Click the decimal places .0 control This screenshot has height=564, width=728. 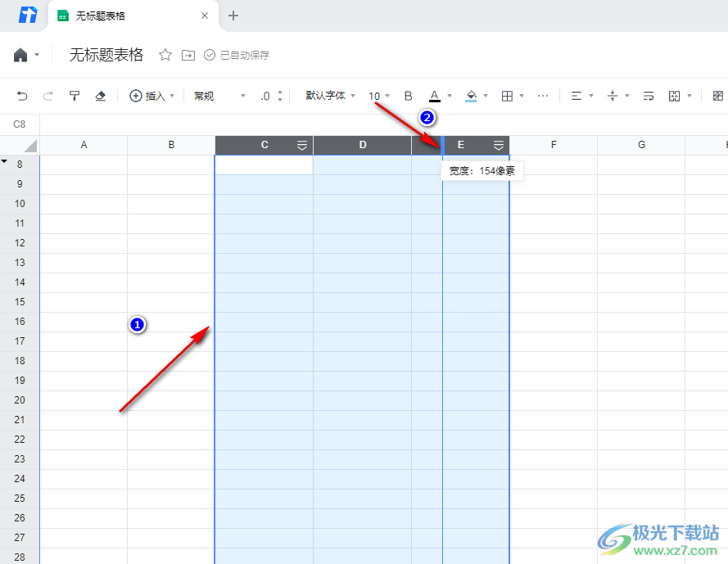click(265, 96)
